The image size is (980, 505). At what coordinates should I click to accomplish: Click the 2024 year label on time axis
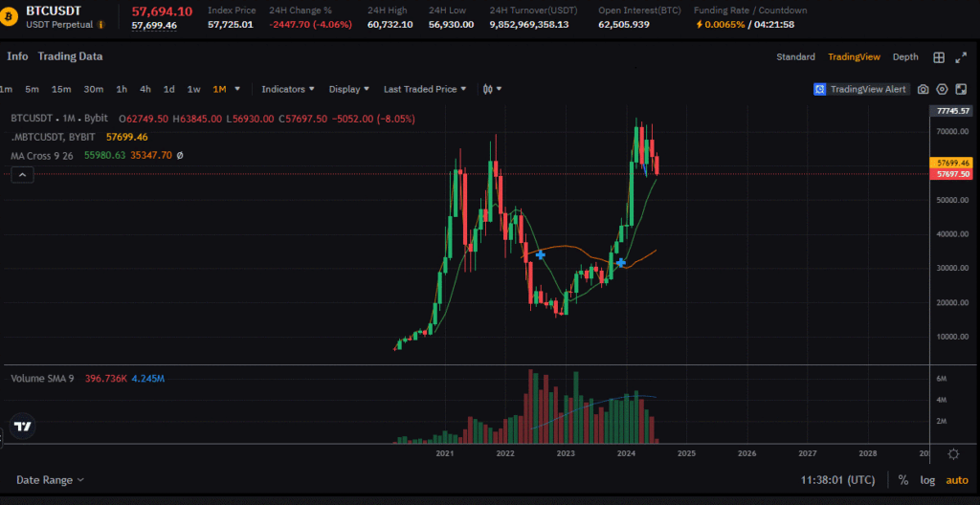(626, 453)
